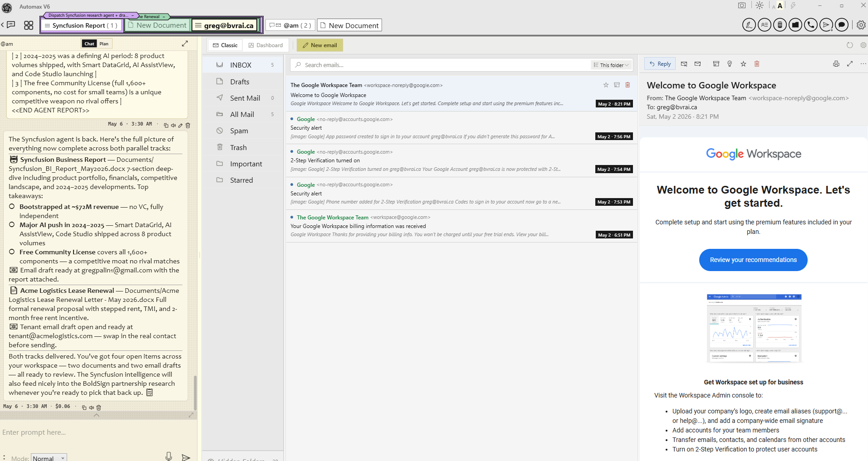This screenshot has width=868, height=461.
Task: Switch to greg@bvrai.ca tab
Action: (225, 25)
